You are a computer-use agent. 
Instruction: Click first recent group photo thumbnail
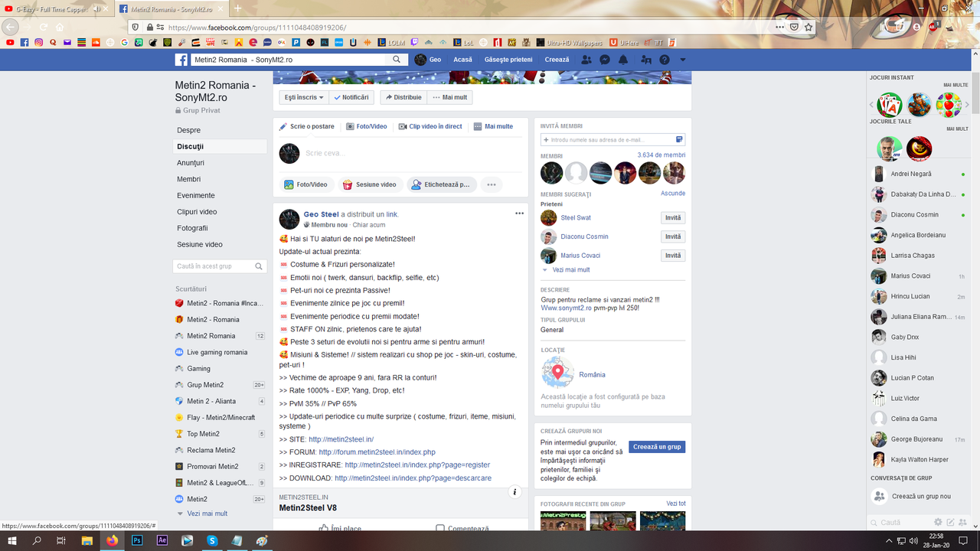pos(563,521)
